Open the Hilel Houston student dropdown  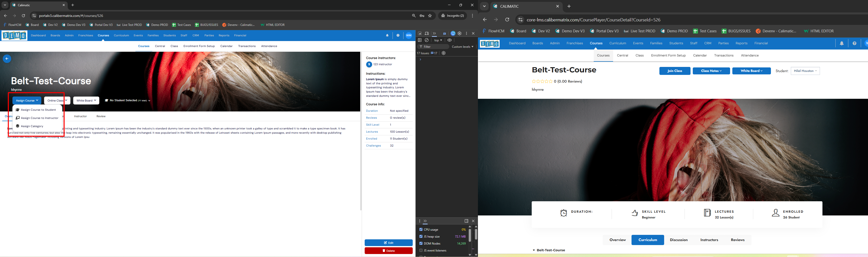point(805,71)
